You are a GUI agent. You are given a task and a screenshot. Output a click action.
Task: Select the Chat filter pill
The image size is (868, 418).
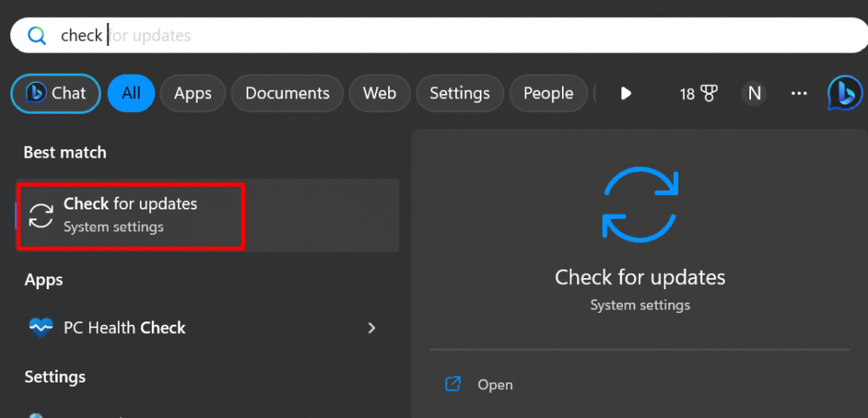56,93
